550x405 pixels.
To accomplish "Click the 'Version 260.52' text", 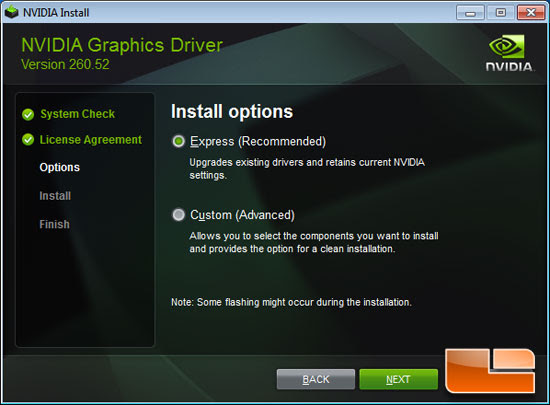I will 65,65.
